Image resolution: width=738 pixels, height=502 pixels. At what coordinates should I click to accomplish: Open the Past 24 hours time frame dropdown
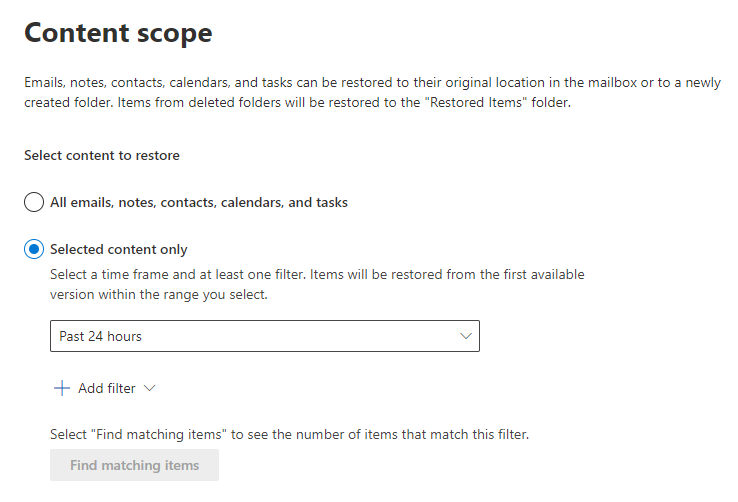pos(264,336)
